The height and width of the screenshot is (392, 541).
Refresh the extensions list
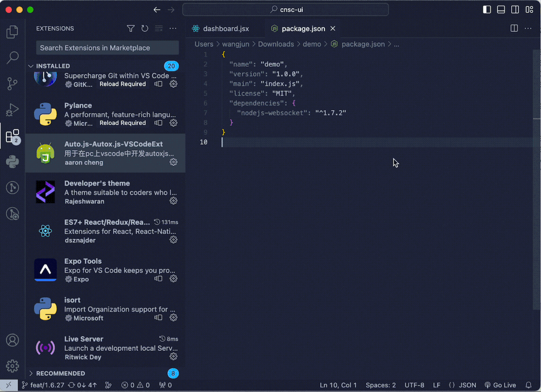coord(145,28)
